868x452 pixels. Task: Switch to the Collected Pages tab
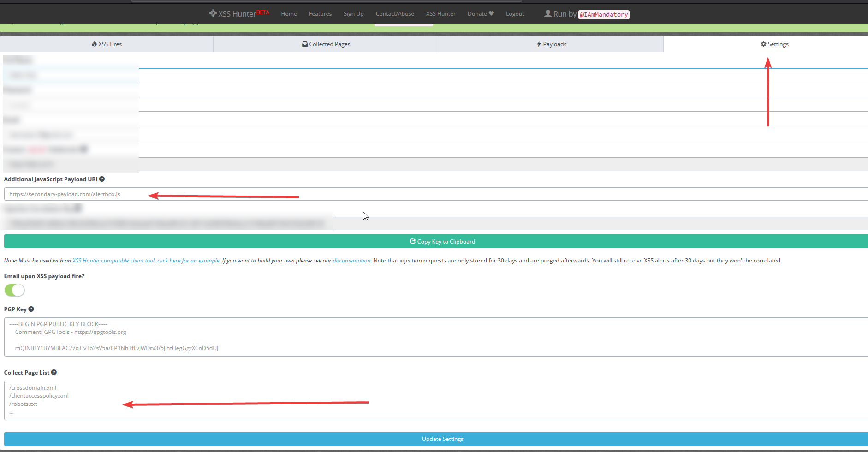pyautogui.click(x=326, y=44)
